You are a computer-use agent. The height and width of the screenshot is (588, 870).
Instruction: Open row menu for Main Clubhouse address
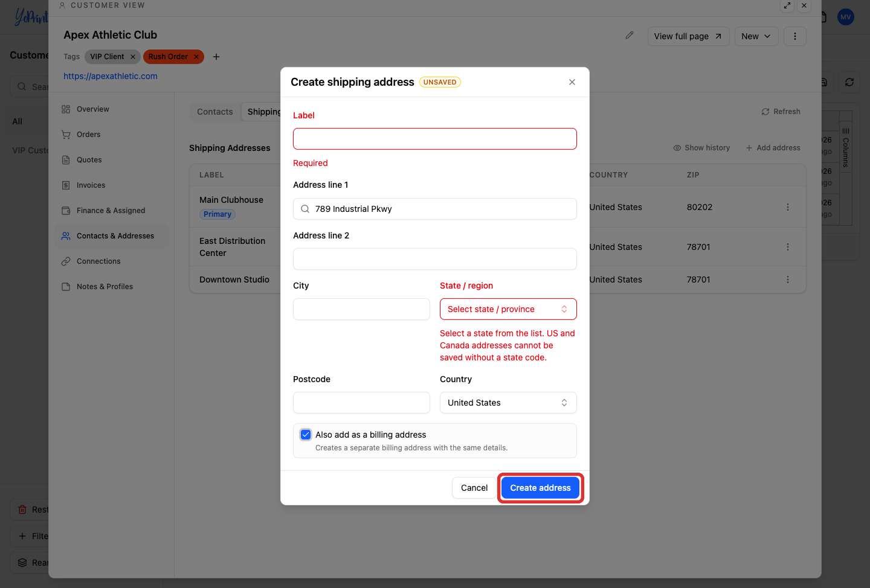tap(788, 207)
